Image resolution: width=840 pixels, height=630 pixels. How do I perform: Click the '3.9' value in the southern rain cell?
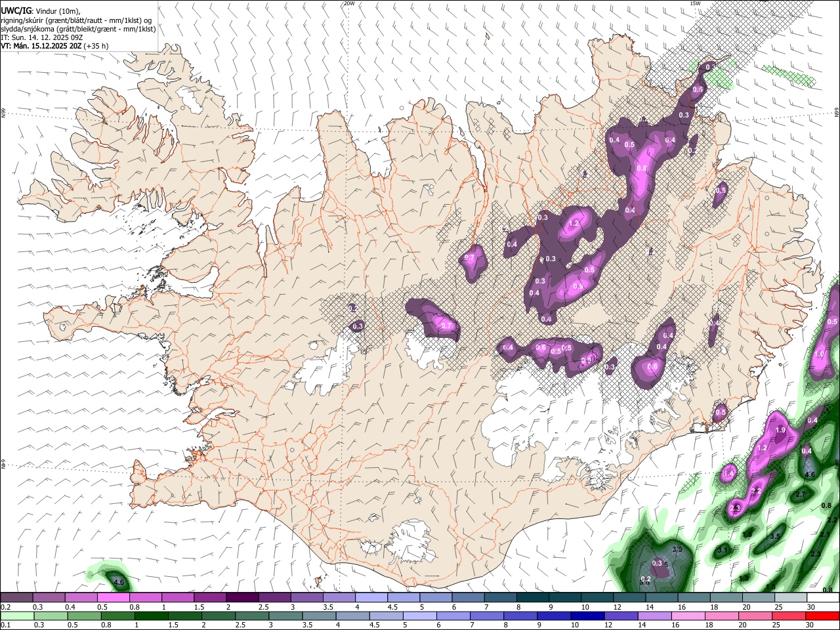(x=678, y=549)
